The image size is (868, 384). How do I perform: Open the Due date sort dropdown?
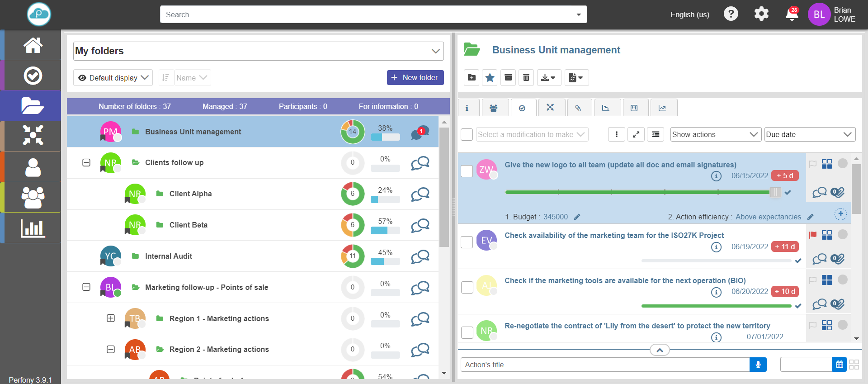pyautogui.click(x=809, y=134)
